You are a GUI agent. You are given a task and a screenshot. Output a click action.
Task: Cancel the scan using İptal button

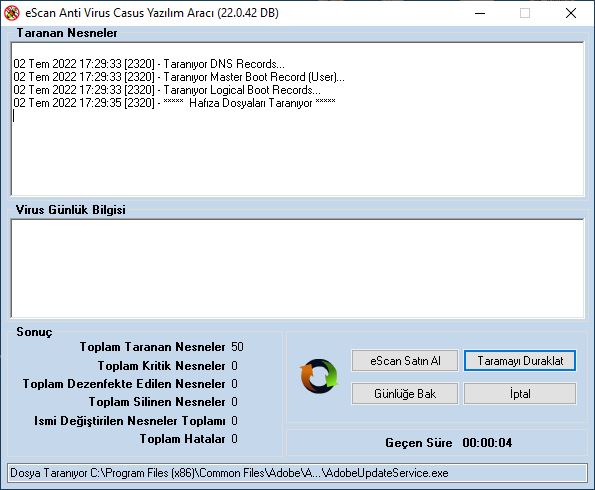(x=520, y=394)
